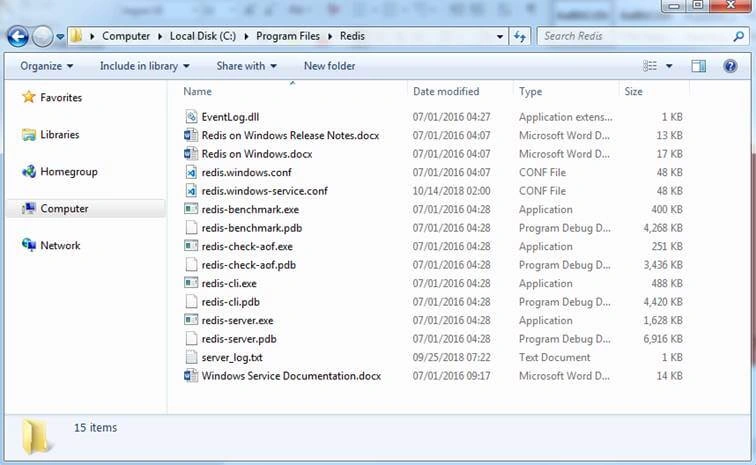Select the file name redis-cli.exe
Image resolution: width=756 pixels, height=465 pixels.
click(x=229, y=283)
